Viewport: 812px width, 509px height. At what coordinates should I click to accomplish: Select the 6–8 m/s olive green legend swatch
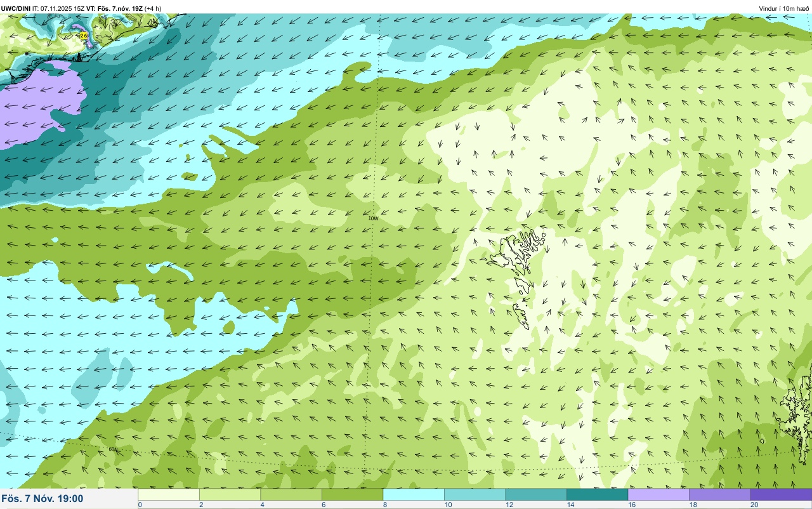(353, 494)
